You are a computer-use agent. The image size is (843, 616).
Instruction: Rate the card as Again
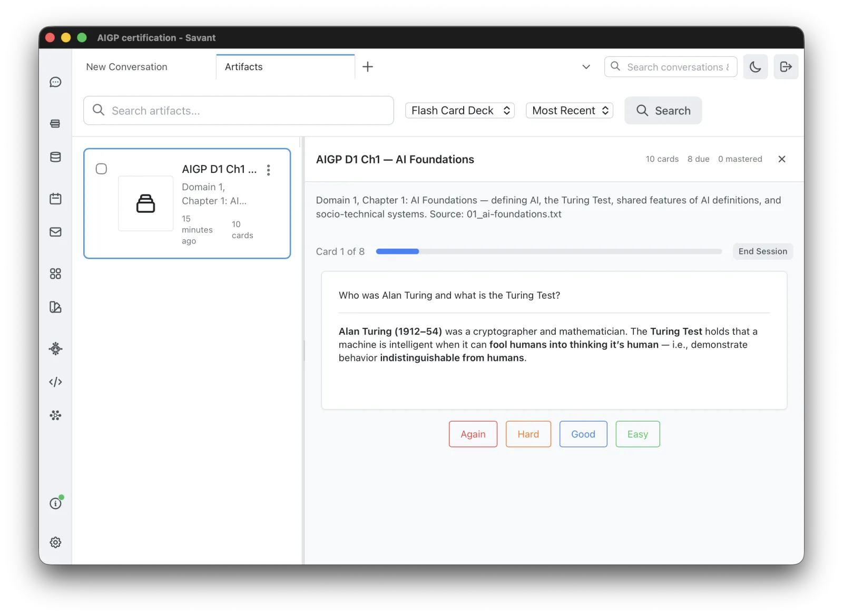(473, 434)
